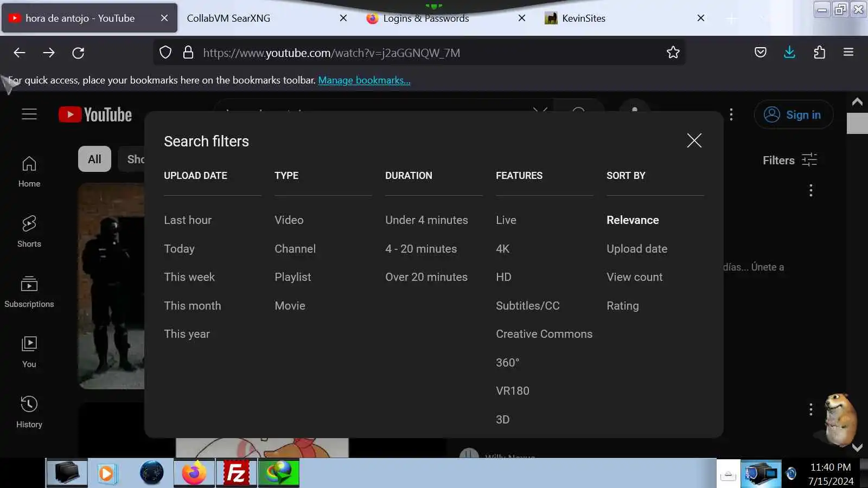The image size is (868, 488).
Task: Sort by Upload date
Action: click(x=637, y=249)
